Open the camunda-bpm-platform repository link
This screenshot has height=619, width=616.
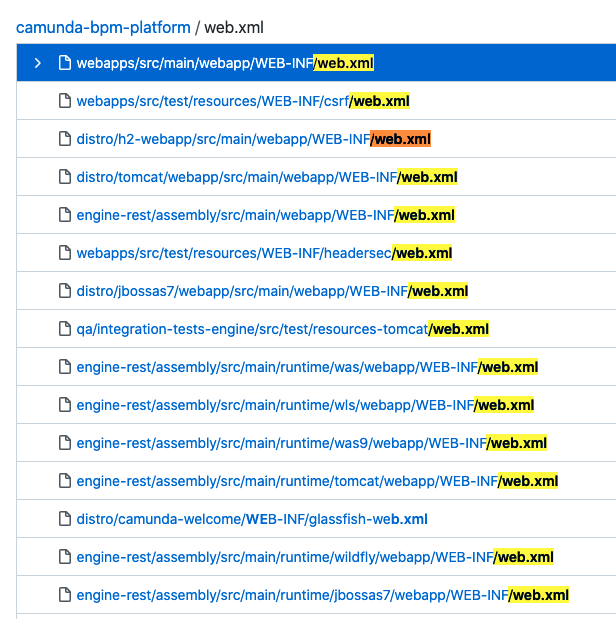pyautogui.click(x=103, y=28)
